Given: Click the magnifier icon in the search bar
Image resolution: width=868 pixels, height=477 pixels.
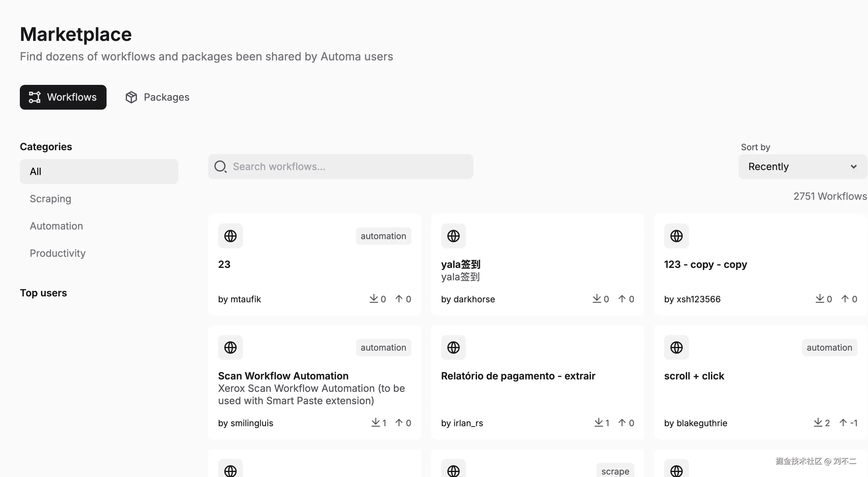Looking at the screenshot, I should pyautogui.click(x=220, y=166).
